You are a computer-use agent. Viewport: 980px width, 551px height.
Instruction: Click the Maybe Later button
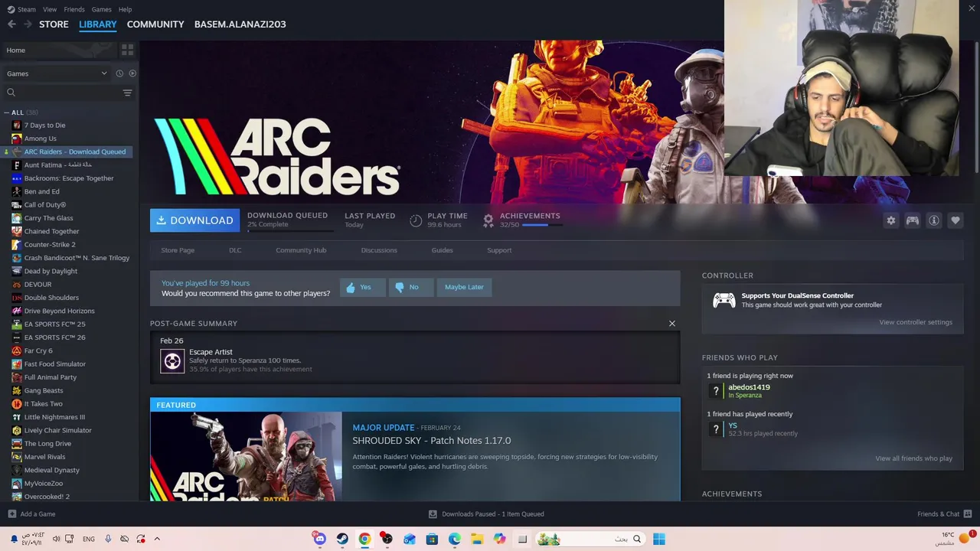[464, 287]
